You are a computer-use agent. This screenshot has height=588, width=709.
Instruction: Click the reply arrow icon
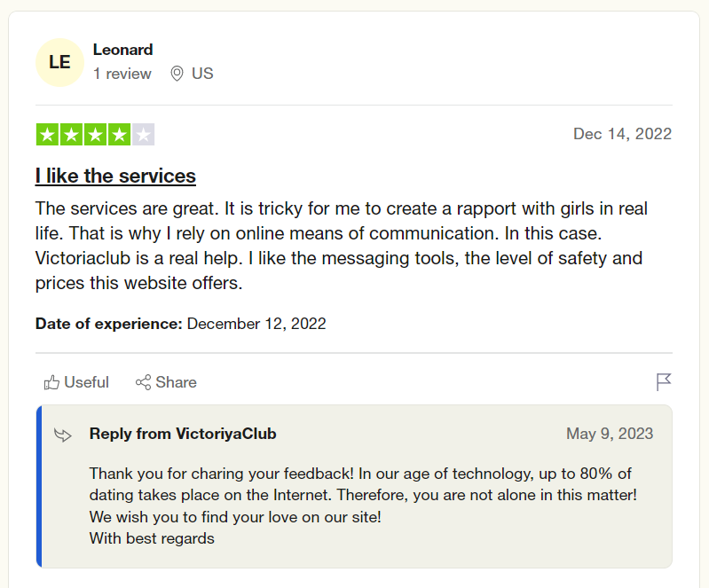coord(63,435)
